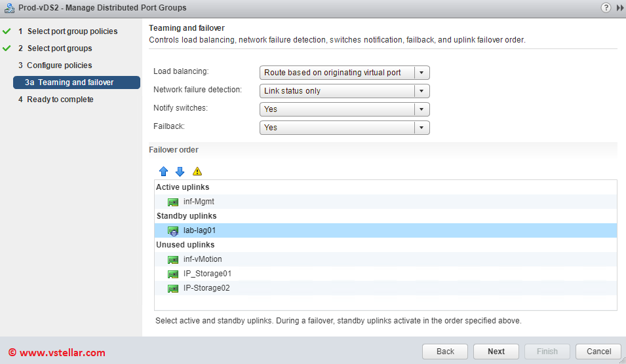Click the Back button
Viewport: 626px width, 364px height.
coord(445,352)
